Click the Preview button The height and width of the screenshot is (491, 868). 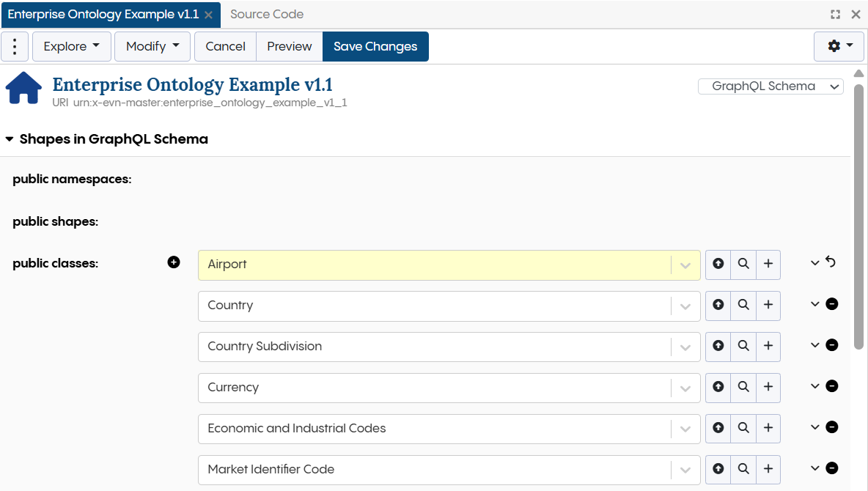[289, 46]
